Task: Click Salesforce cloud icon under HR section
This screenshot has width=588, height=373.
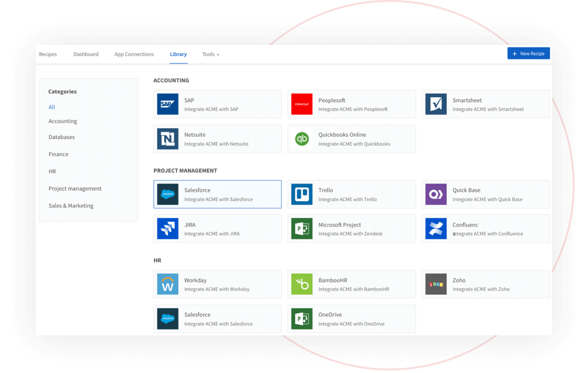Action: [168, 319]
